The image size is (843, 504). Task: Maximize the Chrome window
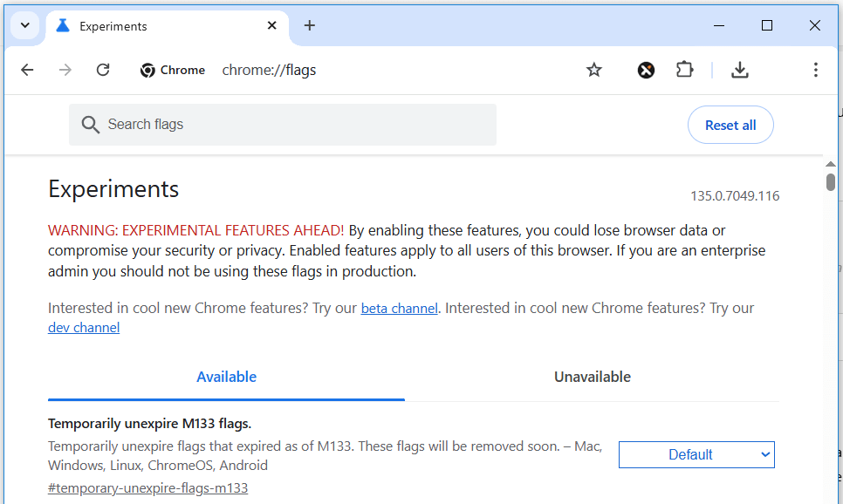[x=767, y=25]
